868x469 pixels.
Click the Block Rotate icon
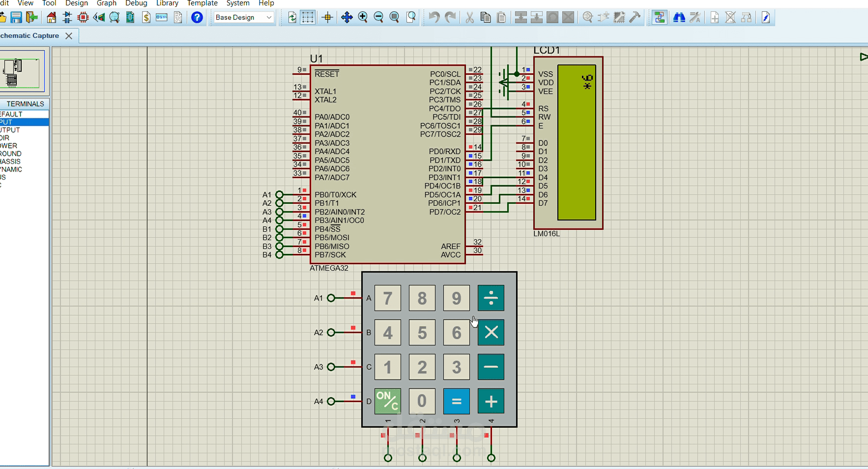point(552,18)
